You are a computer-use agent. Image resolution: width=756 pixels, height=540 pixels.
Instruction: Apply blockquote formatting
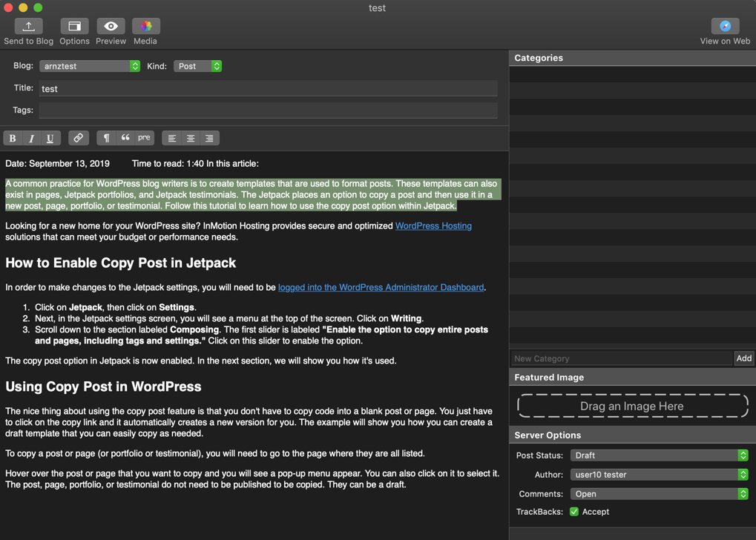click(x=125, y=138)
